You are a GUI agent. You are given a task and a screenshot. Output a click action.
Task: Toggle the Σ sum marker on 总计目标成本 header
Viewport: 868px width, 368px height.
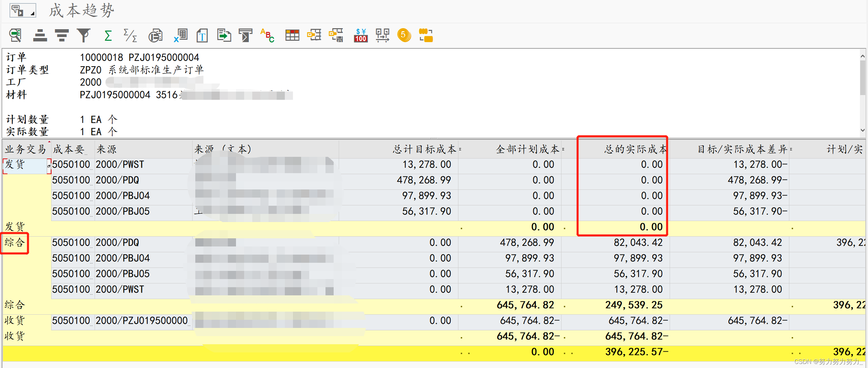click(460, 148)
